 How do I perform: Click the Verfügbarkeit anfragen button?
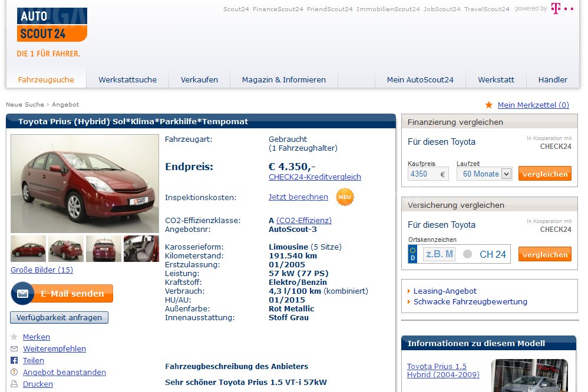(59, 318)
